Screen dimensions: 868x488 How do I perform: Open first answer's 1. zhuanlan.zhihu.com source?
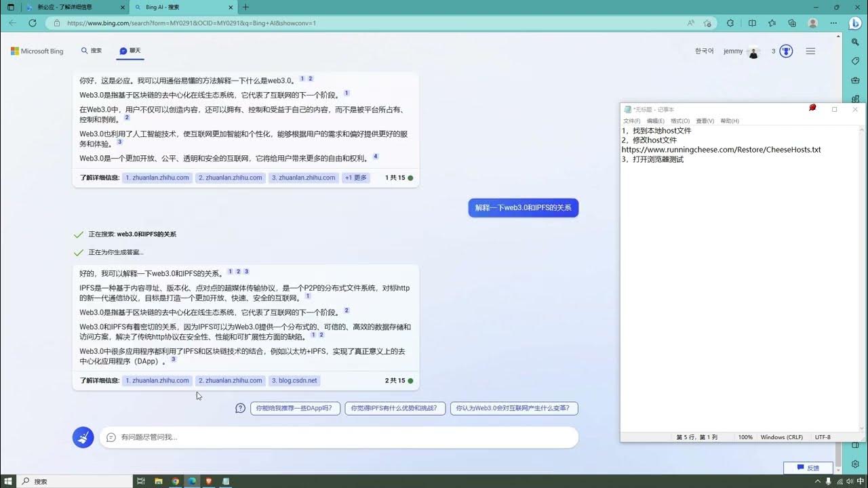coord(157,178)
